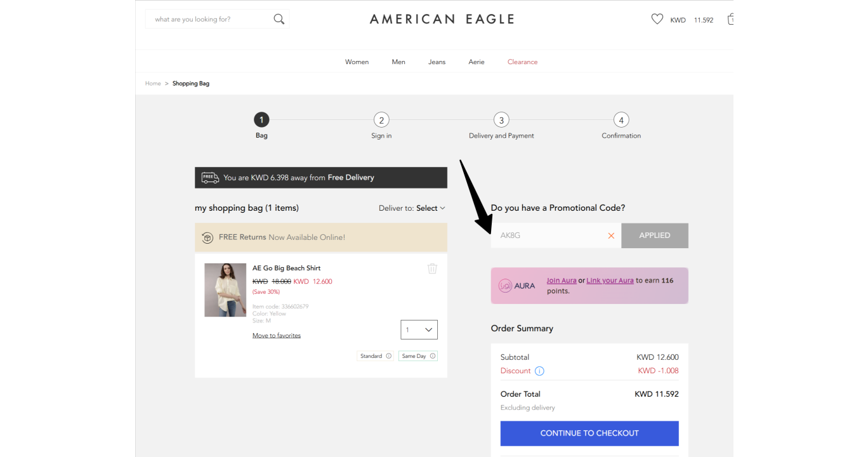The width and height of the screenshot is (868, 457).
Task: Click the Discount KWD -1.008 value
Action: coord(658,371)
